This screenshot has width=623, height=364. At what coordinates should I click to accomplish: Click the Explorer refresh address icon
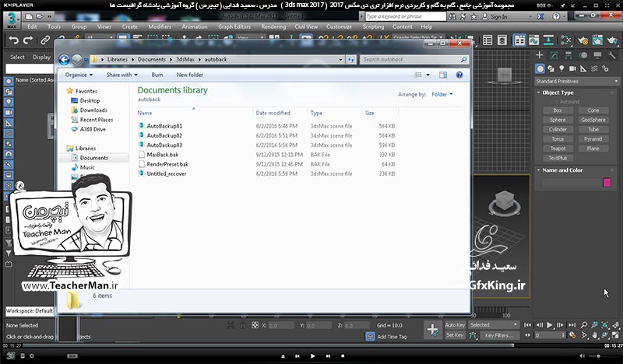[351, 60]
